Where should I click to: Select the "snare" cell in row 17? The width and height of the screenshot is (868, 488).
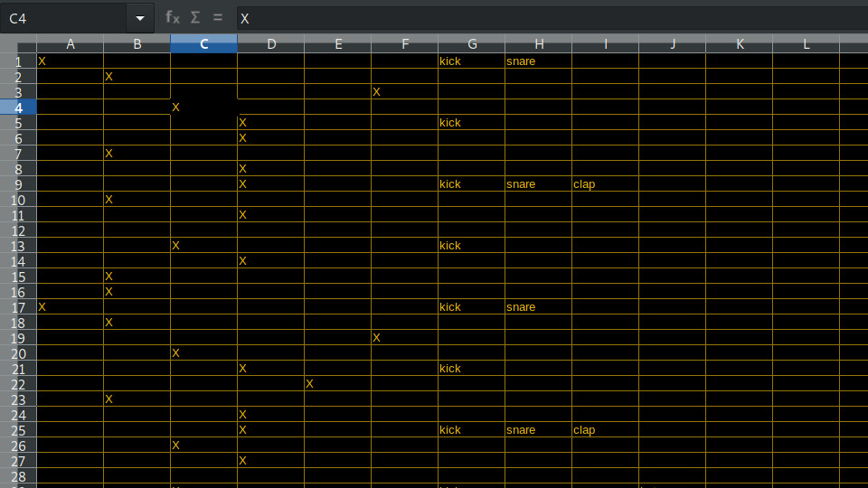tap(538, 307)
